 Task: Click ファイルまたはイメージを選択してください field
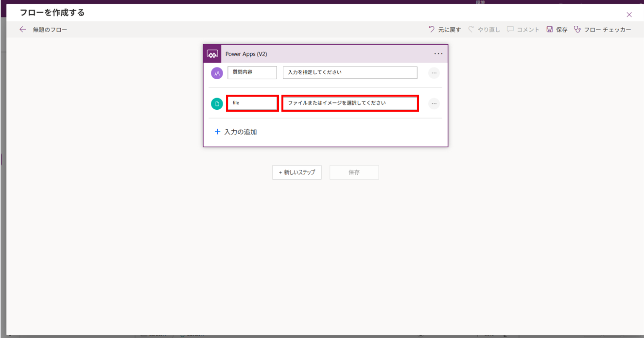[350, 103]
